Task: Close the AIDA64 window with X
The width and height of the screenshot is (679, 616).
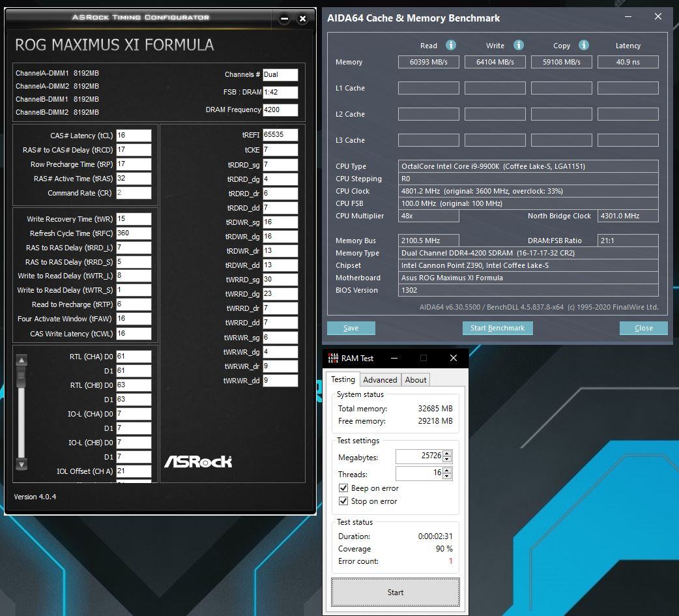Action: pos(657,16)
